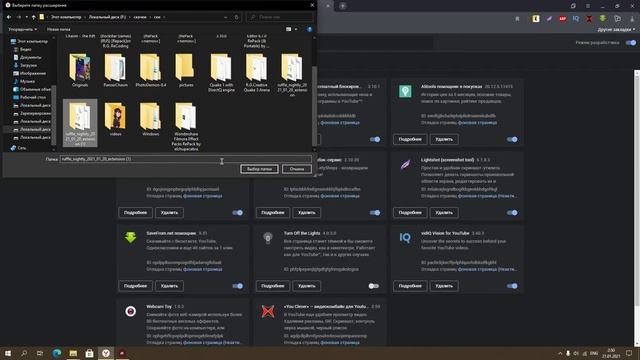Disable the vidIQ Vision for YouTube toggle
The height and width of the screenshot is (360, 640).
coord(512,286)
